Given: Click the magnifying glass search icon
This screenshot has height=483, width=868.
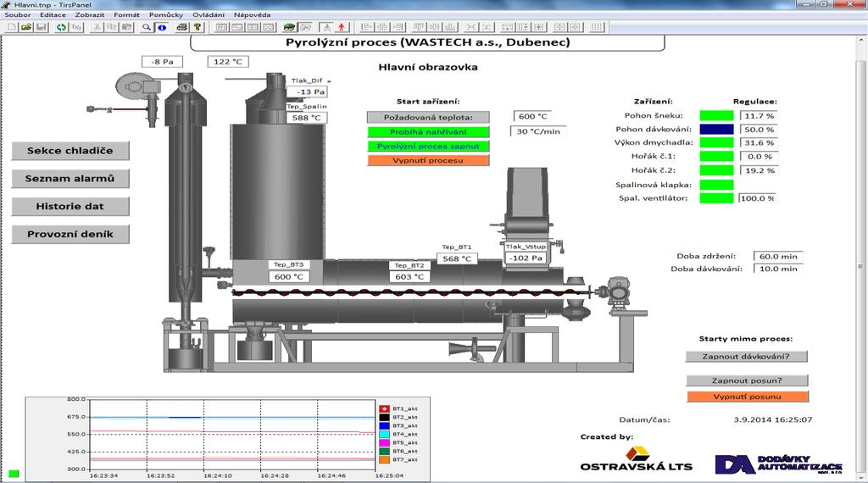Looking at the screenshot, I should click(x=146, y=26).
